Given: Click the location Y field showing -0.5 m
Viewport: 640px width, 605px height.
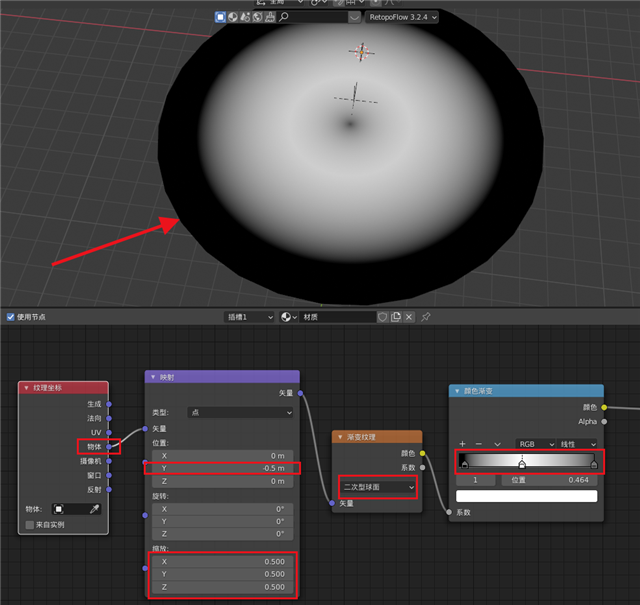Looking at the screenshot, I should click(221, 468).
